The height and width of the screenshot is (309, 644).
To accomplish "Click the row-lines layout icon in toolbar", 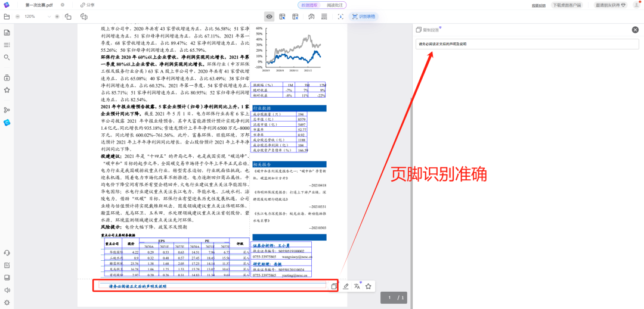I will point(324,17).
